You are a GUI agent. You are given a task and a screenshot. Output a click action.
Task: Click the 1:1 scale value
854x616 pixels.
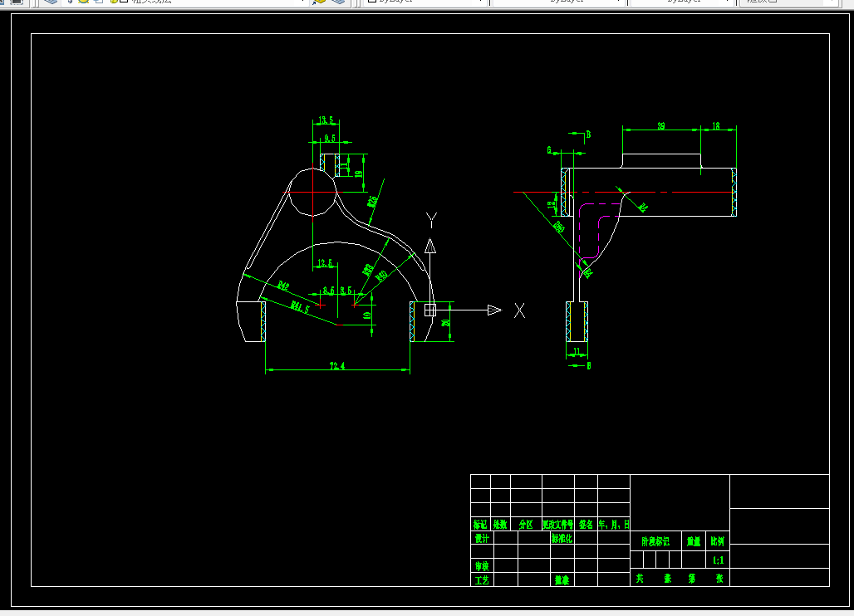718,560
